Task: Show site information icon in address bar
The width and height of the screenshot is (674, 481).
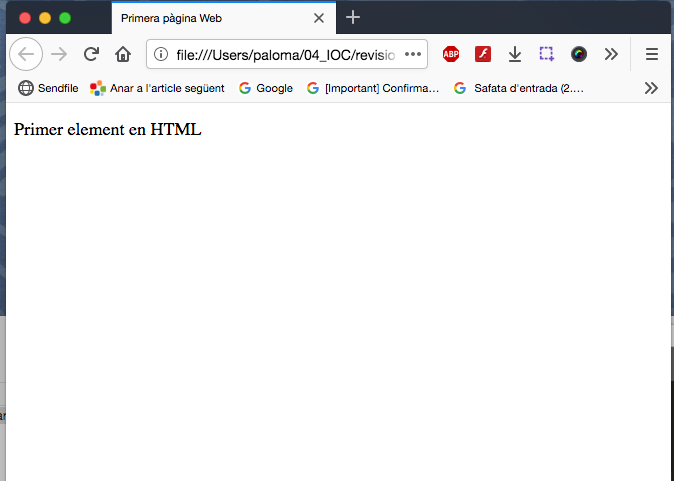Action: coord(161,54)
